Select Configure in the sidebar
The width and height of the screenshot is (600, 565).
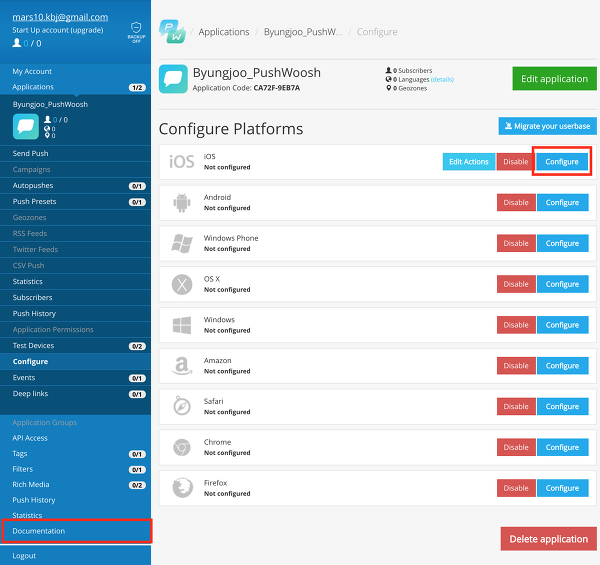(x=75, y=362)
